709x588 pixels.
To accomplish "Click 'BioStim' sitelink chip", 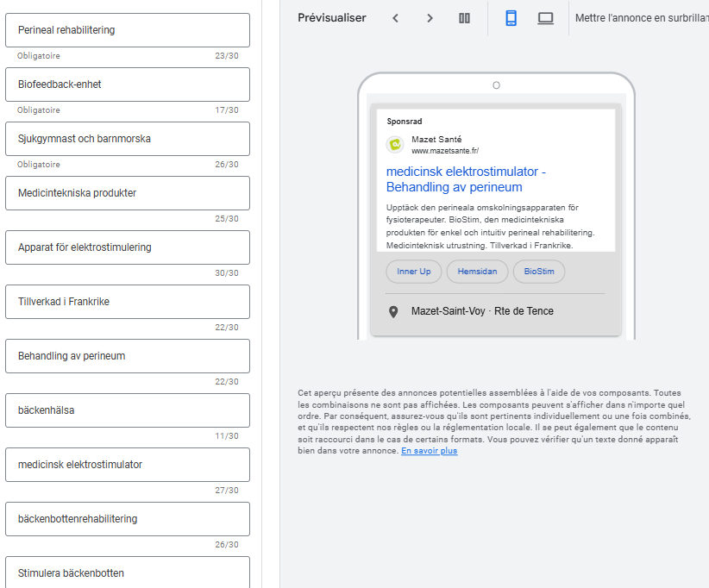I will pyautogui.click(x=539, y=272).
